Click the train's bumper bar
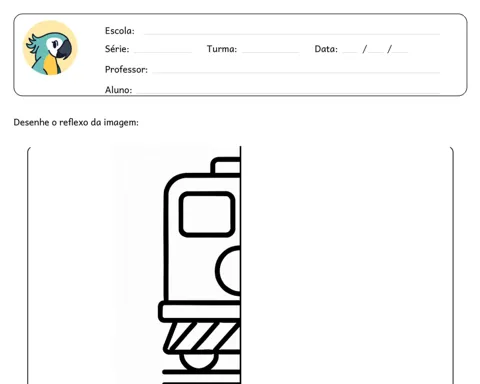The height and width of the screenshot is (384, 480). point(199,311)
